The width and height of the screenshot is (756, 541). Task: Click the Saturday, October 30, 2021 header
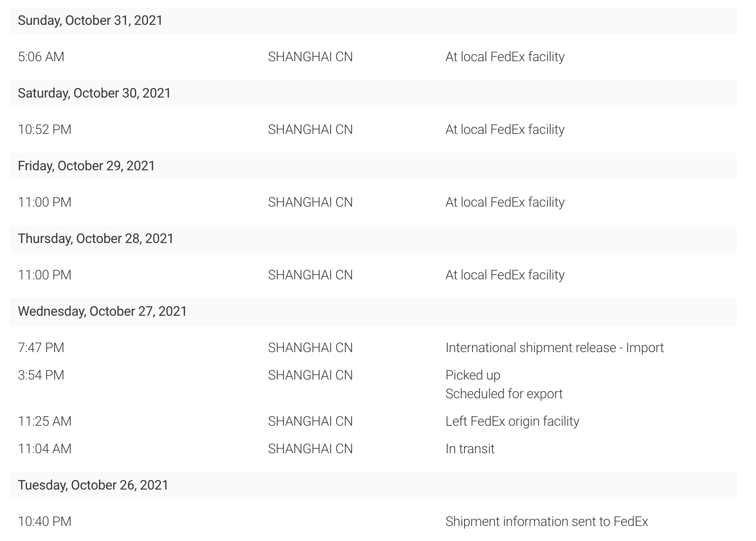[94, 93]
